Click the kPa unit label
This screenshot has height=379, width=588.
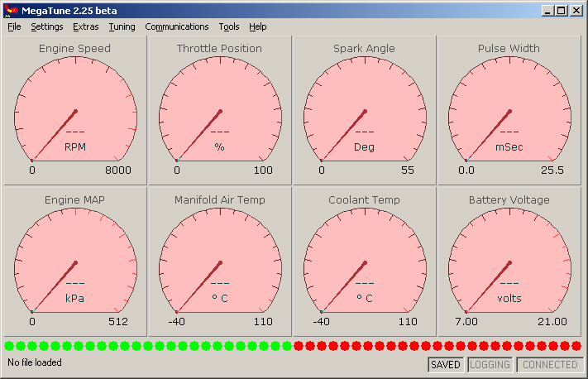74,299
